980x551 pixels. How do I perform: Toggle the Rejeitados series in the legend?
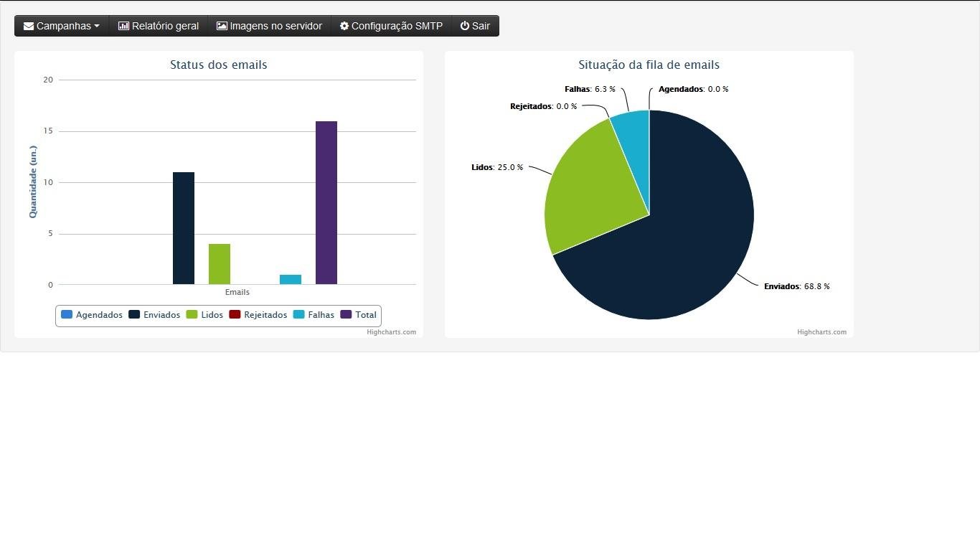pos(258,314)
